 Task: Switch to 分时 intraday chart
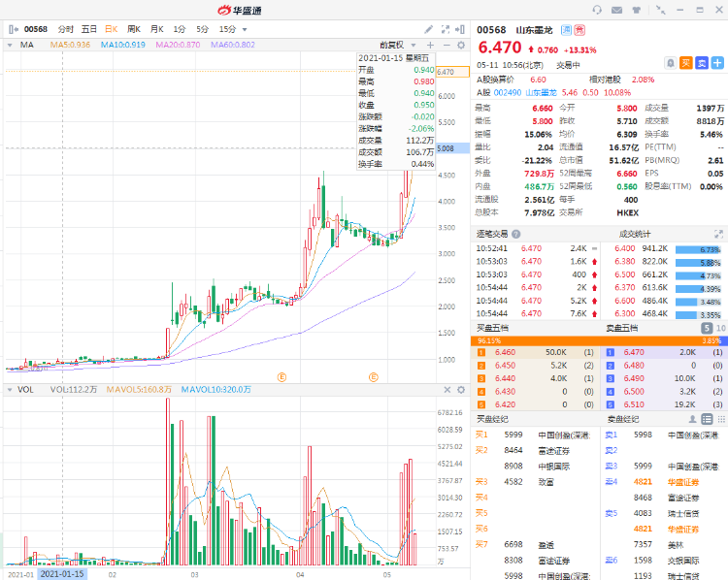tap(65, 29)
